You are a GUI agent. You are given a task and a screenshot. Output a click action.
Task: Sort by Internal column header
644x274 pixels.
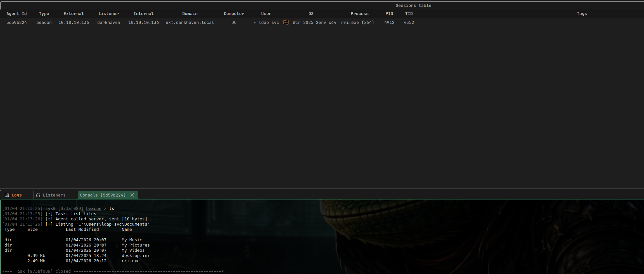[144, 14]
